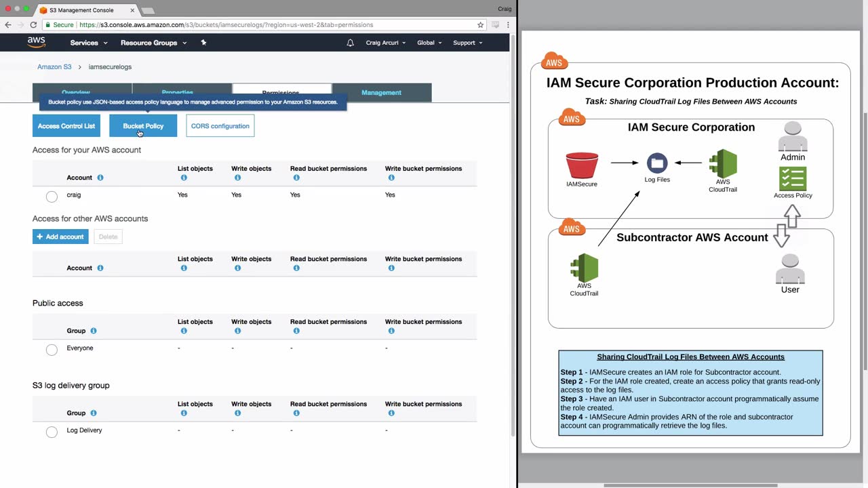Screen dimensions: 868x488
Task: Click Write bucket permissions info icon, your AWS account
Action: tap(391, 178)
